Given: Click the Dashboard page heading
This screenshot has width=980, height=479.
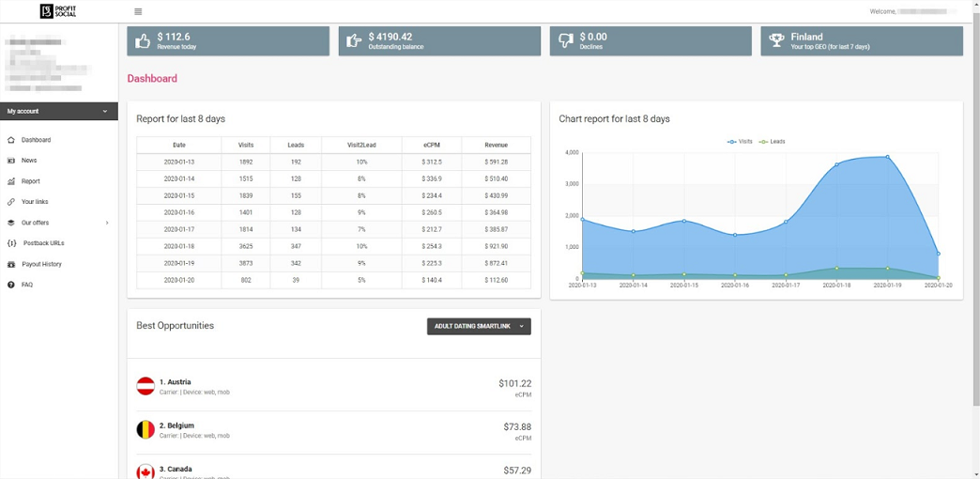Looking at the screenshot, I should pyautogui.click(x=152, y=79).
